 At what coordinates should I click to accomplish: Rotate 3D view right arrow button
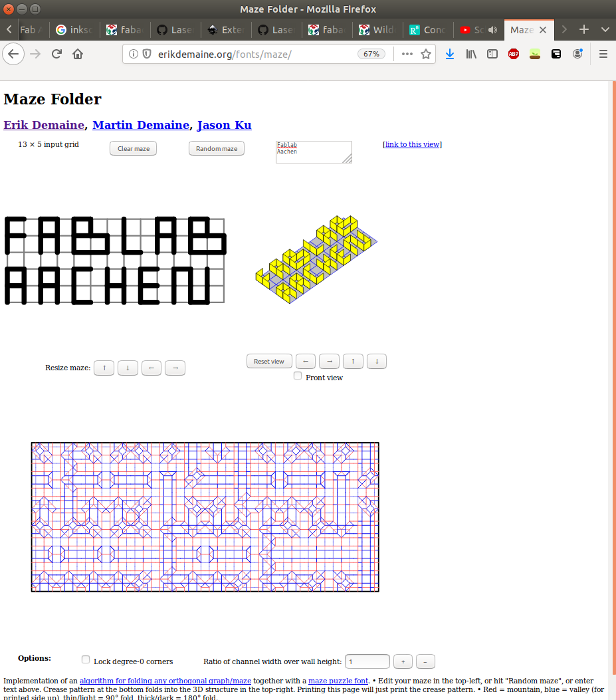tap(330, 361)
